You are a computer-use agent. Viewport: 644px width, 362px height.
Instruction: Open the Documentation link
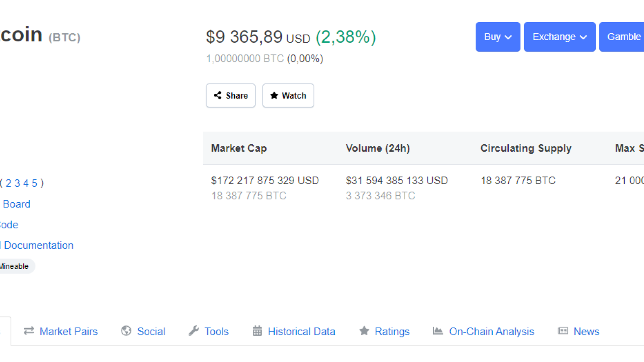coord(39,245)
